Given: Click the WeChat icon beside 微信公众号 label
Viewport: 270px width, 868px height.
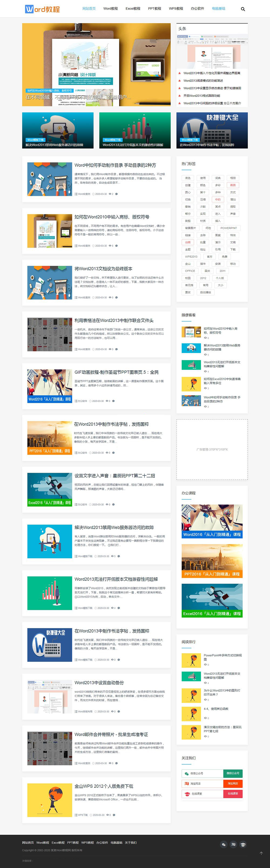Looking at the screenshot, I should coord(187,773).
